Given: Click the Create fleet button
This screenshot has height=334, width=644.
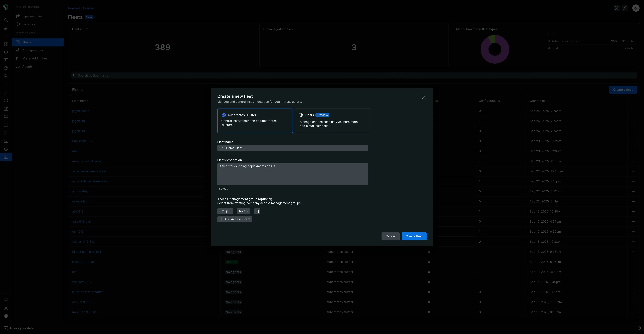Looking at the screenshot, I should 414,236.
